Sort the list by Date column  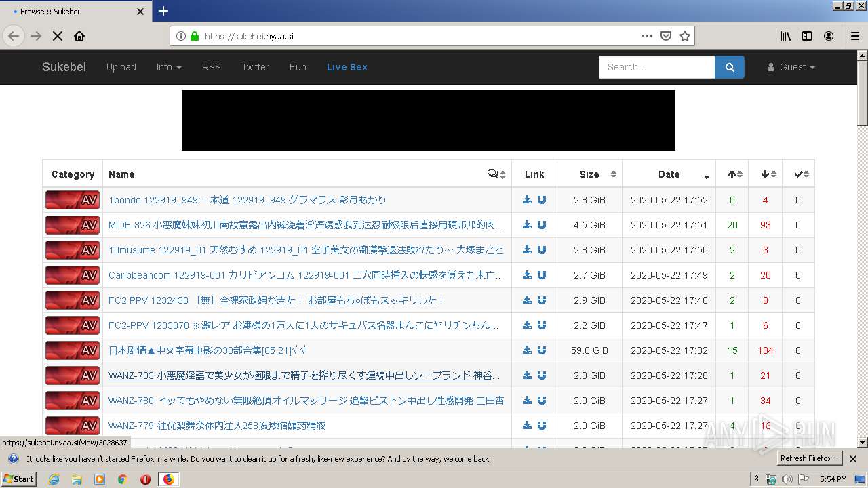click(x=669, y=174)
